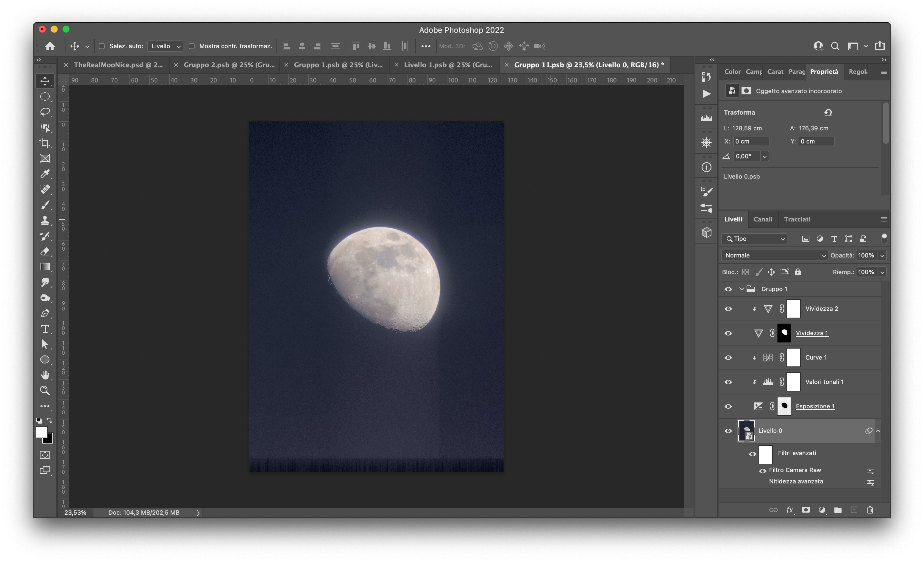This screenshot has width=924, height=562.
Task: Select the Crop tool
Action: (x=45, y=143)
